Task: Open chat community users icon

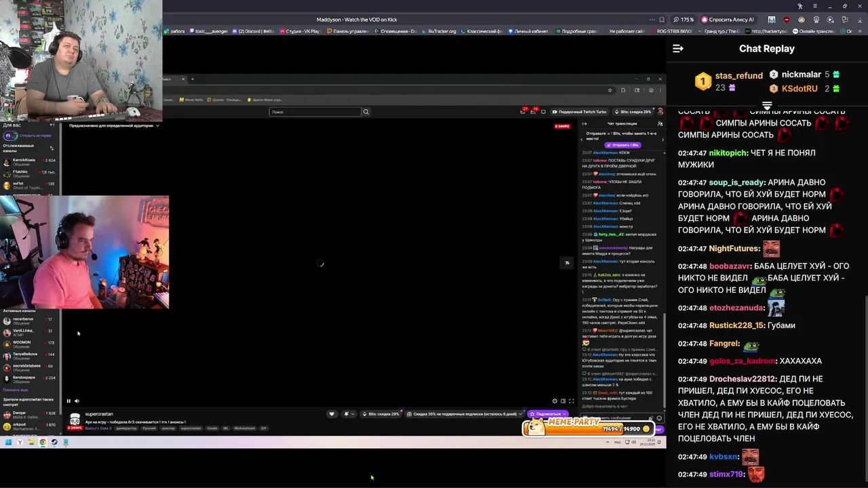Action: click(x=660, y=123)
